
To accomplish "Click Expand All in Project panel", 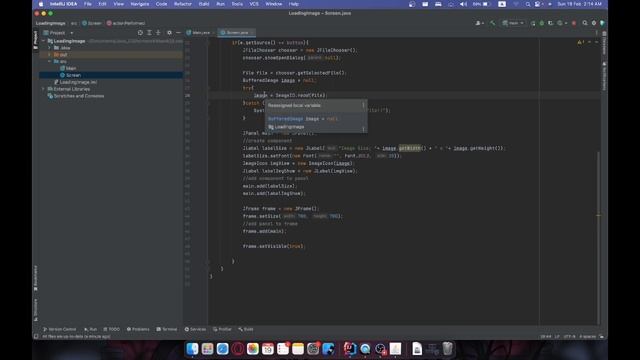I will (149, 33).
